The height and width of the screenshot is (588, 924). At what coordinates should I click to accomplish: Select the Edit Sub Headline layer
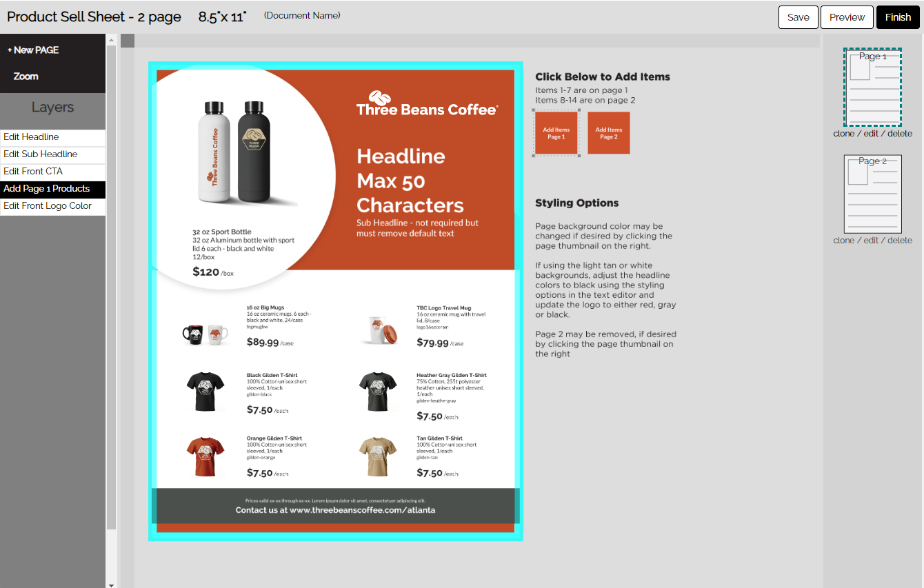point(52,154)
